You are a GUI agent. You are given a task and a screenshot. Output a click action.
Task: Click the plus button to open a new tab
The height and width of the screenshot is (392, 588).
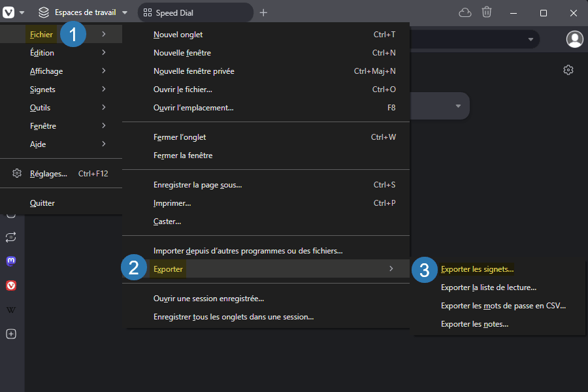coord(263,12)
